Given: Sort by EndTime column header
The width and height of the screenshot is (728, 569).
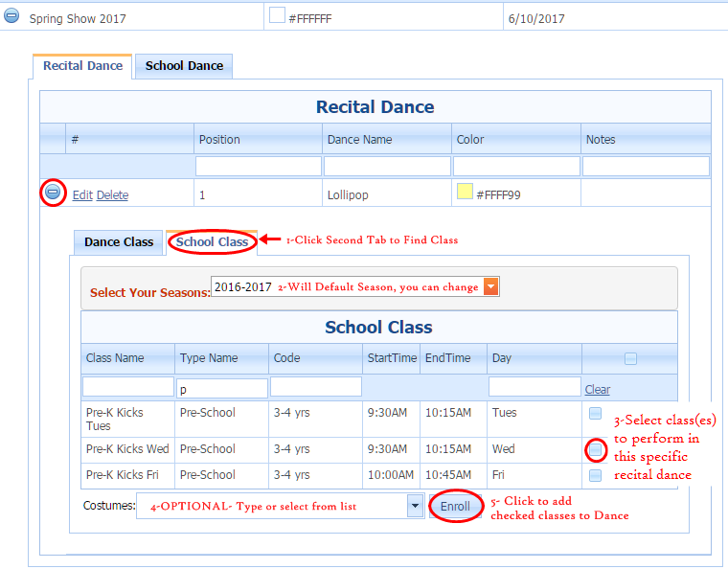Looking at the screenshot, I should pos(447,358).
